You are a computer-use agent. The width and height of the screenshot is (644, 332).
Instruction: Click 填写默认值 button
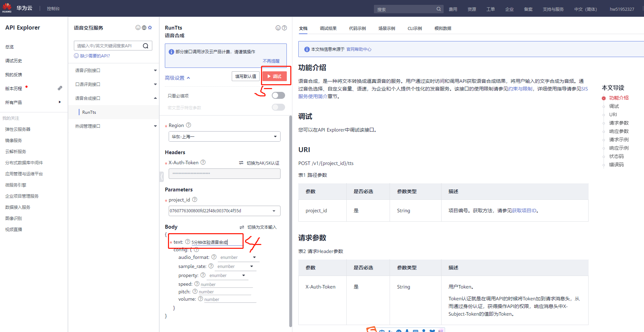pos(246,76)
